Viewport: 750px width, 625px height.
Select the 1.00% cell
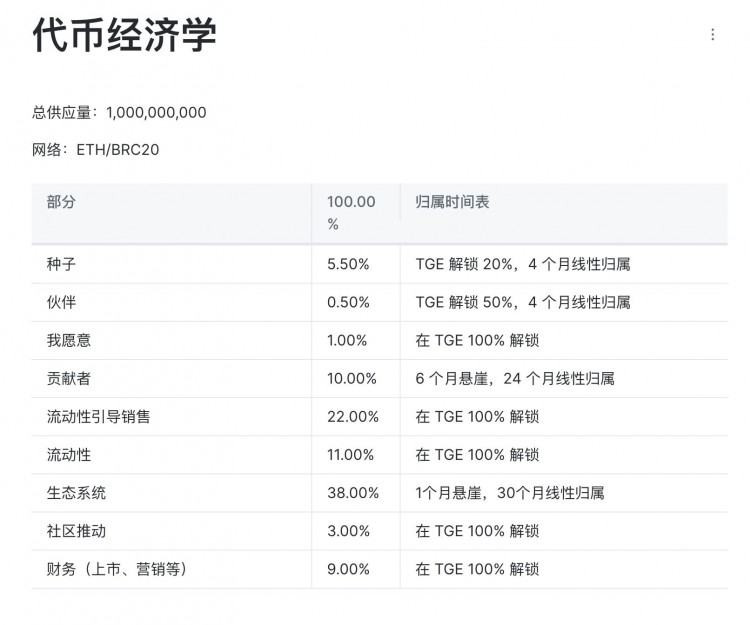point(347,340)
